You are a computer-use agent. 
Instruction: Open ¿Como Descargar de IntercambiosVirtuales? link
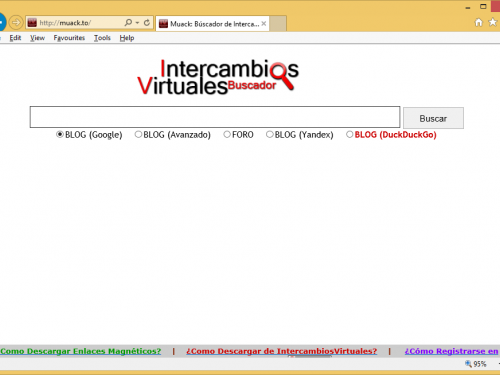tap(282, 351)
